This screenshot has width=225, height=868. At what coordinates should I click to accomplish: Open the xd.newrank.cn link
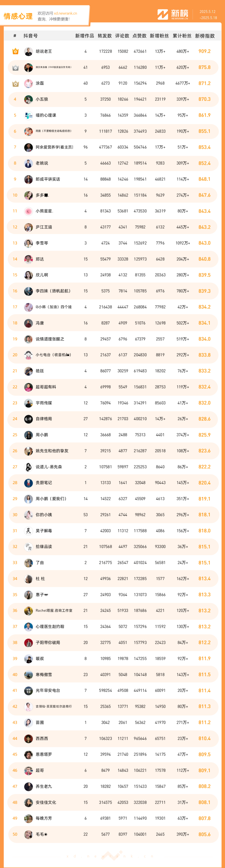coord(66,14)
